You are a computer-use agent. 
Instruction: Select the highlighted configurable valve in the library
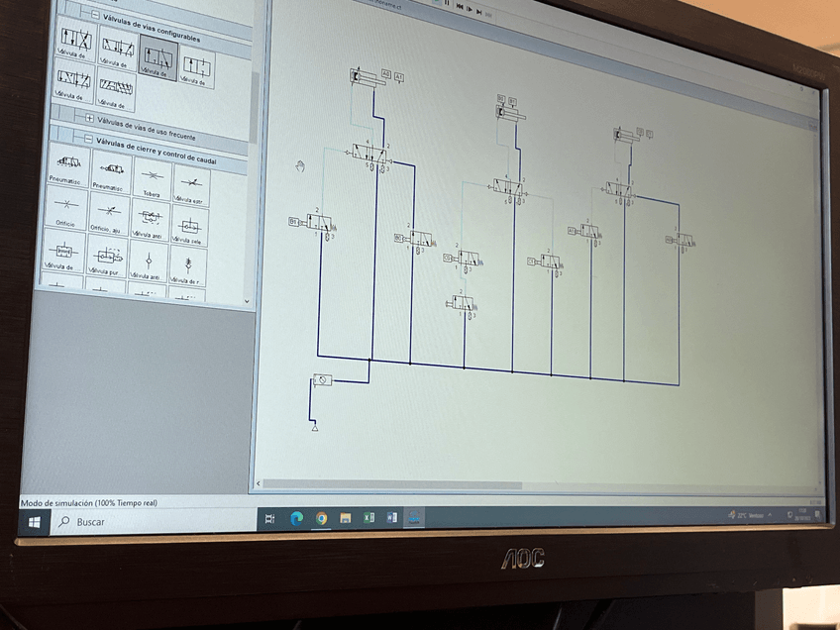[158, 56]
